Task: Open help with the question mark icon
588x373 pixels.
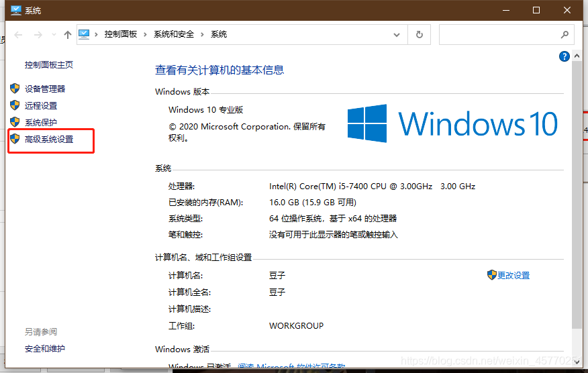Action: pos(564,56)
